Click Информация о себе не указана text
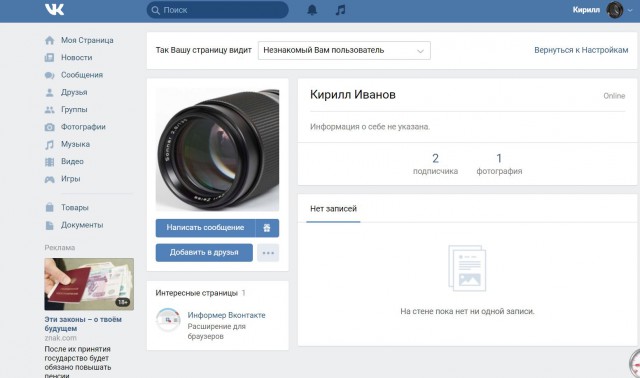The width and height of the screenshot is (640, 378). coord(370,127)
